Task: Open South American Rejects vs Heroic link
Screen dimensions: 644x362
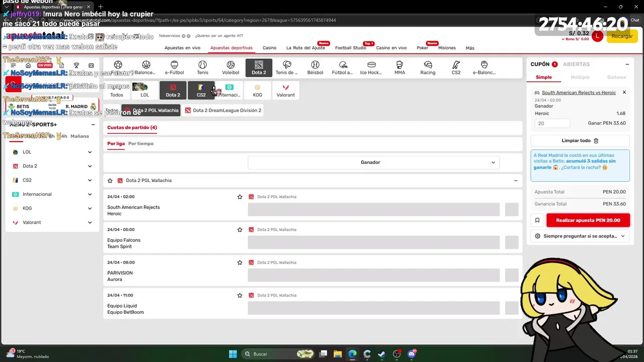Action: point(579,93)
